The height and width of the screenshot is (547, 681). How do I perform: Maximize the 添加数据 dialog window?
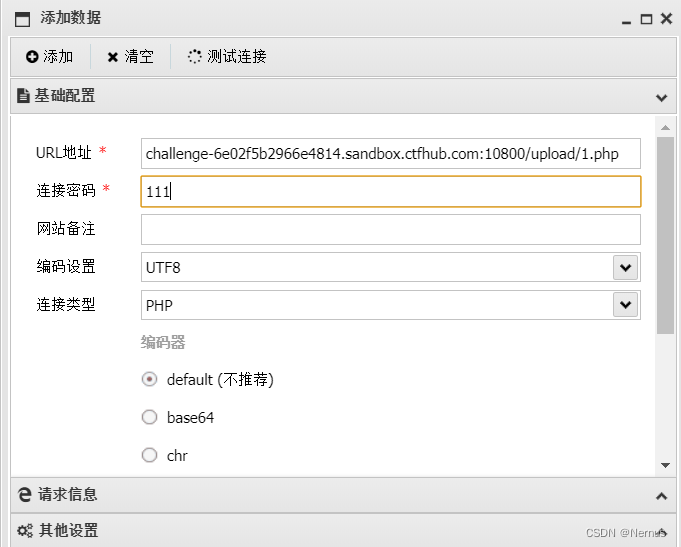tap(646, 19)
